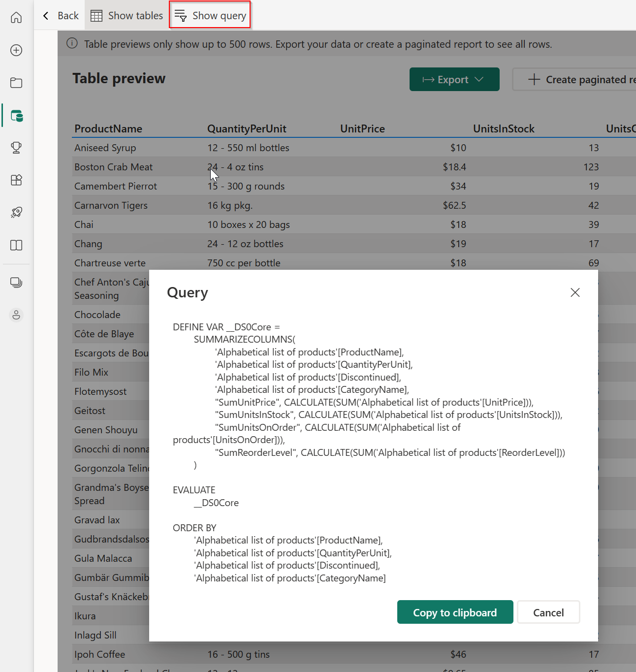Open the Export dropdown
This screenshot has height=672, width=636.
pos(454,79)
